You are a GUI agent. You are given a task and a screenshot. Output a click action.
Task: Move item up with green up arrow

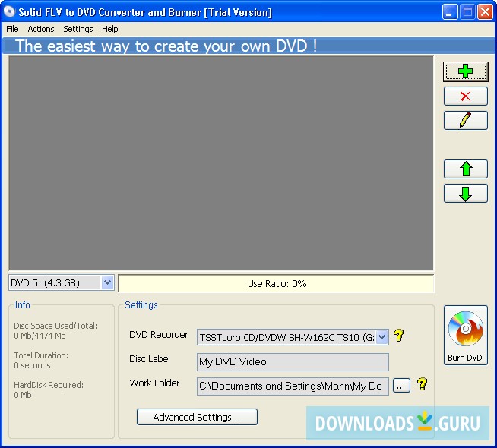[465, 169]
